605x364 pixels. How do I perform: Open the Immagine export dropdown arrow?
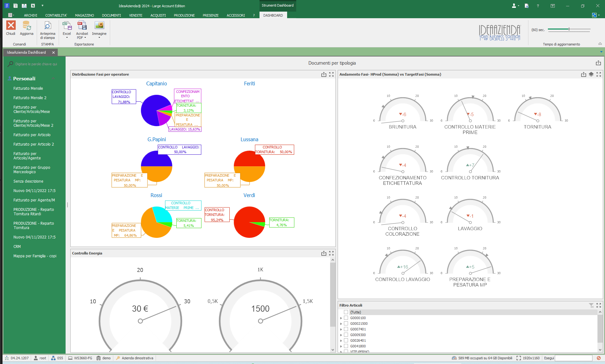coord(99,38)
